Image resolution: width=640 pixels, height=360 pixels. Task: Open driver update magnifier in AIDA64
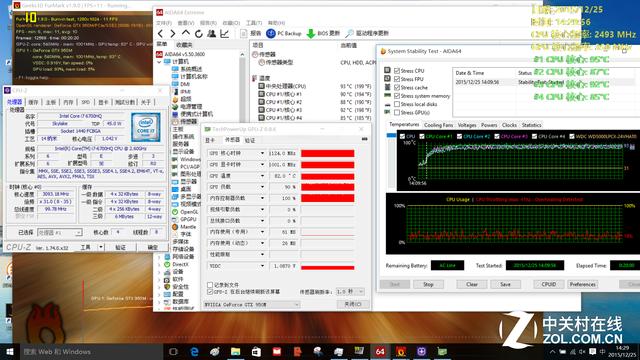coord(367,33)
